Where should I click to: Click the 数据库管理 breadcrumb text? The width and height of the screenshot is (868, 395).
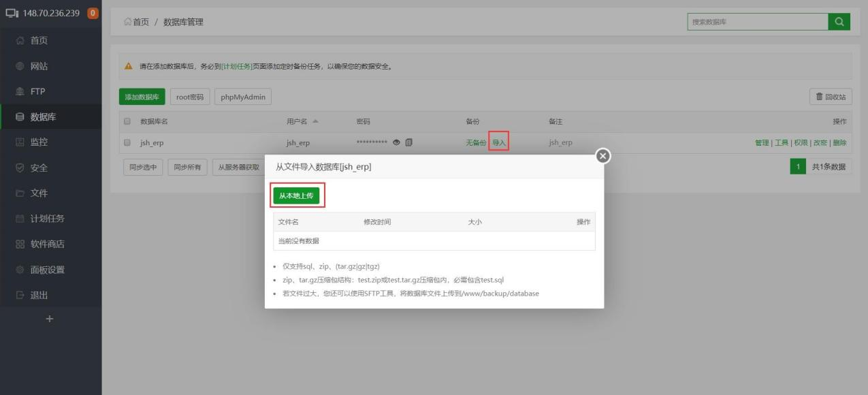(x=183, y=22)
